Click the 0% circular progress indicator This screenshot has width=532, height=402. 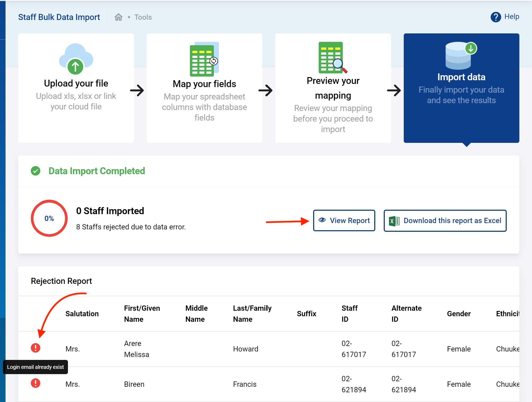click(x=49, y=218)
